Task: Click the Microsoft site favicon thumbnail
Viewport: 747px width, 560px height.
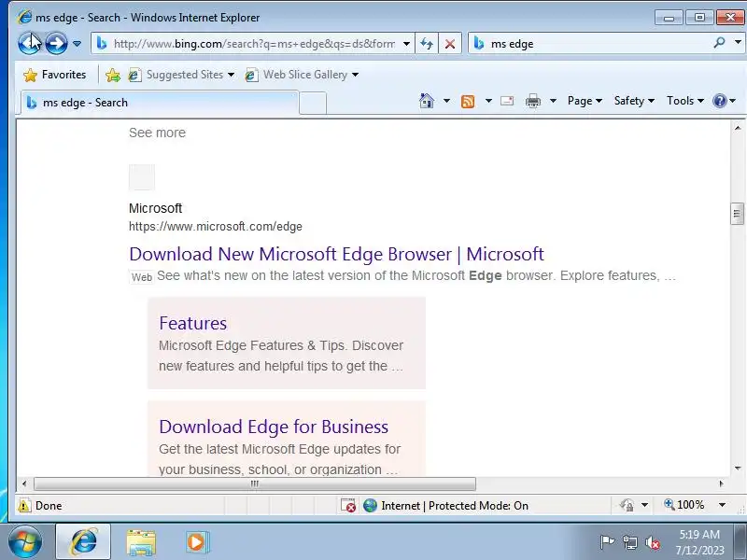Action: (x=142, y=177)
